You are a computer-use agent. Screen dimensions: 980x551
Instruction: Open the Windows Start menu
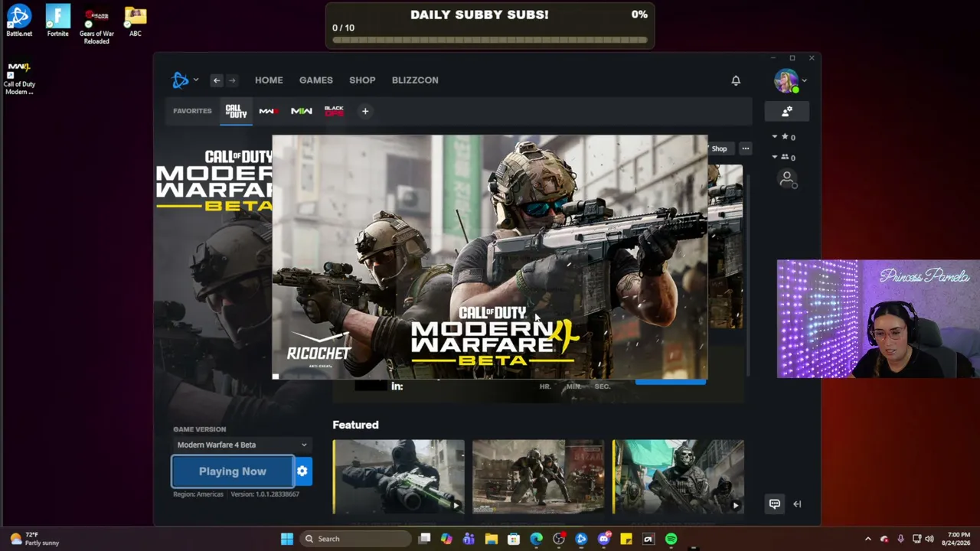coord(287,539)
